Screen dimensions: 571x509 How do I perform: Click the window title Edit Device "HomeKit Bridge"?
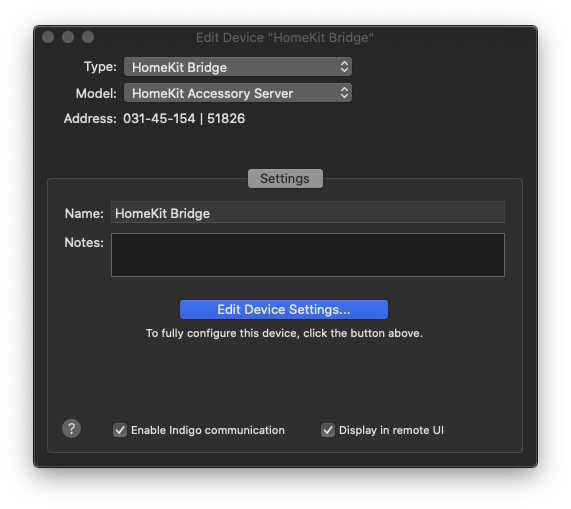click(285, 38)
